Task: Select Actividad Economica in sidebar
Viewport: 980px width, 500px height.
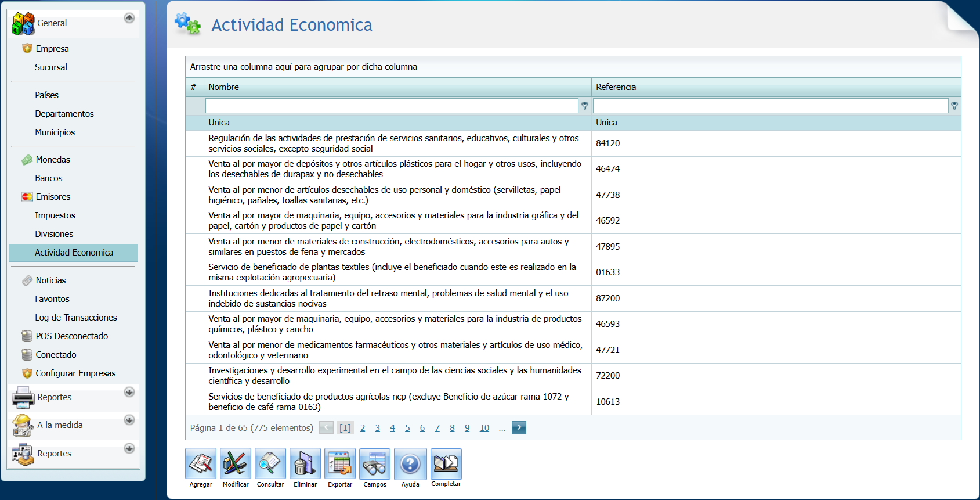Action: click(x=73, y=253)
